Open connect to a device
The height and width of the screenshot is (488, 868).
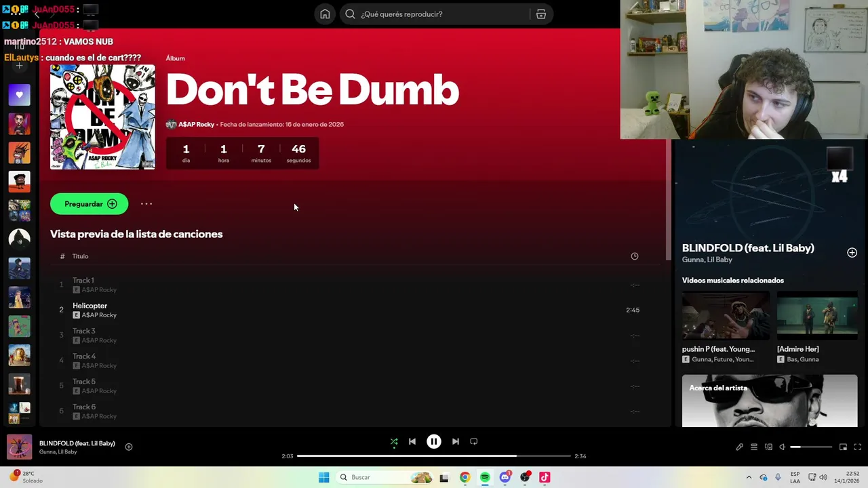[768, 447]
